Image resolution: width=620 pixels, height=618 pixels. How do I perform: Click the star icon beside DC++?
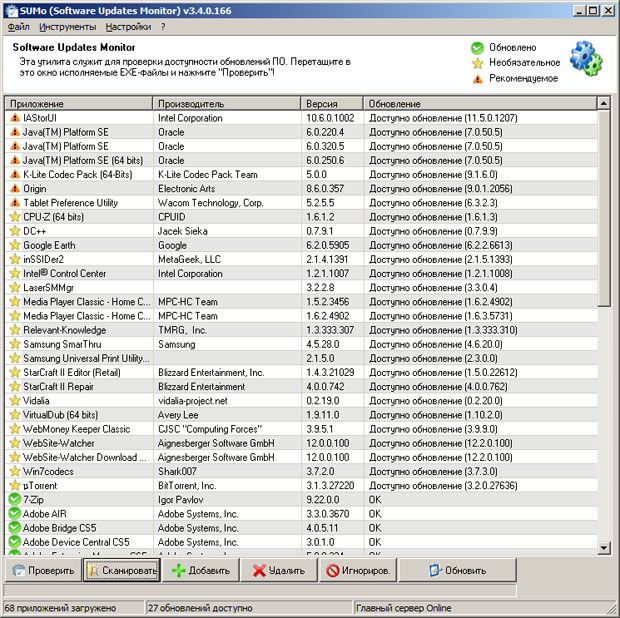(15, 231)
